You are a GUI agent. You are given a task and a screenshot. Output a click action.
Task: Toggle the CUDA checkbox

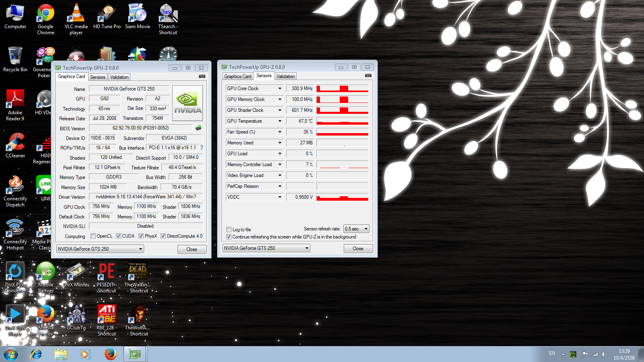coord(119,236)
